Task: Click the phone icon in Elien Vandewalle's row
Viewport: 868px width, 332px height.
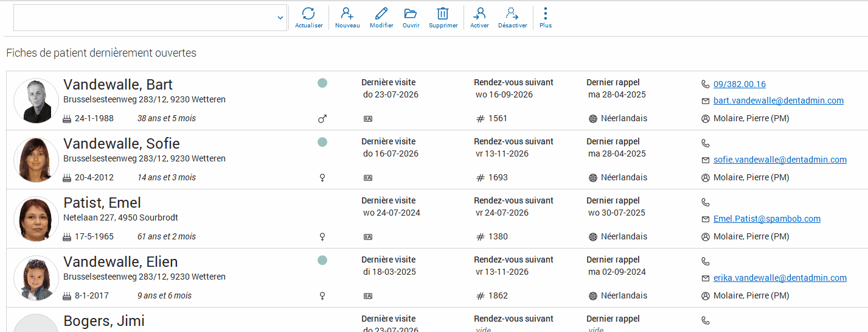Action: [x=706, y=261]
